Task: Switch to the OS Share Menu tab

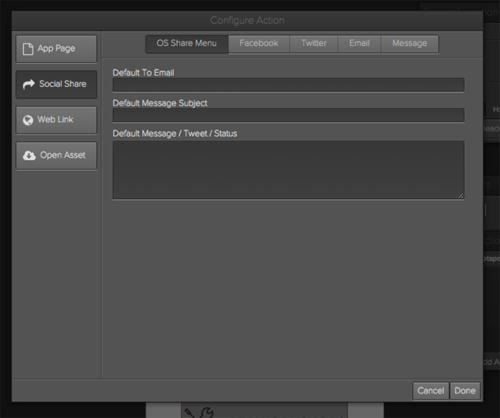Action: pos(187,44)
